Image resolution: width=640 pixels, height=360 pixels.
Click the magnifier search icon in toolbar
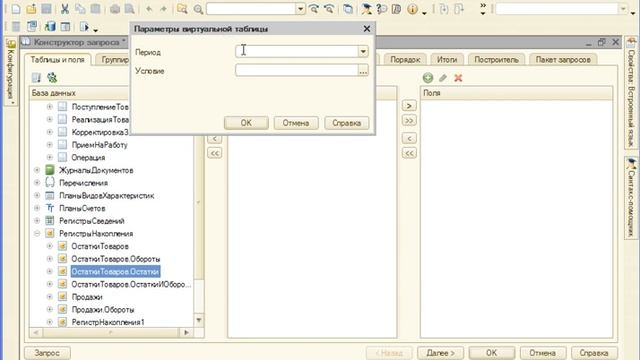(198, 9)
